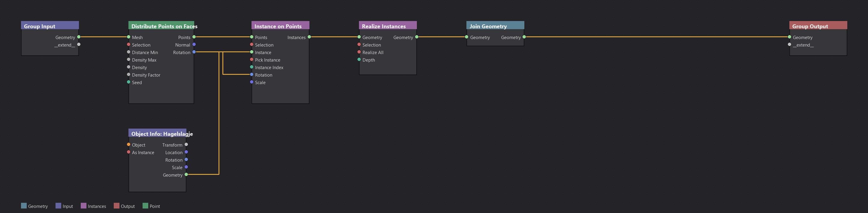Click the 'Selection' label on Instance on Points
This screenshot has height=213, width=868.
click(x=264, y=45)
